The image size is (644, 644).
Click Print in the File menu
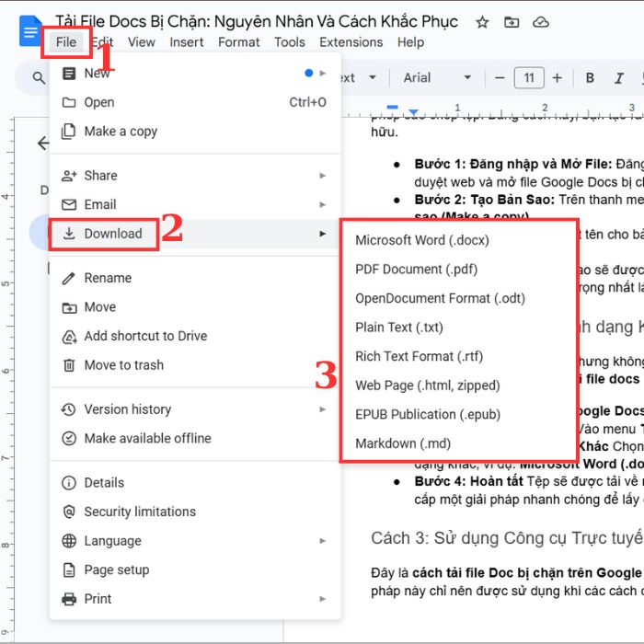click(x=195, y=599)
